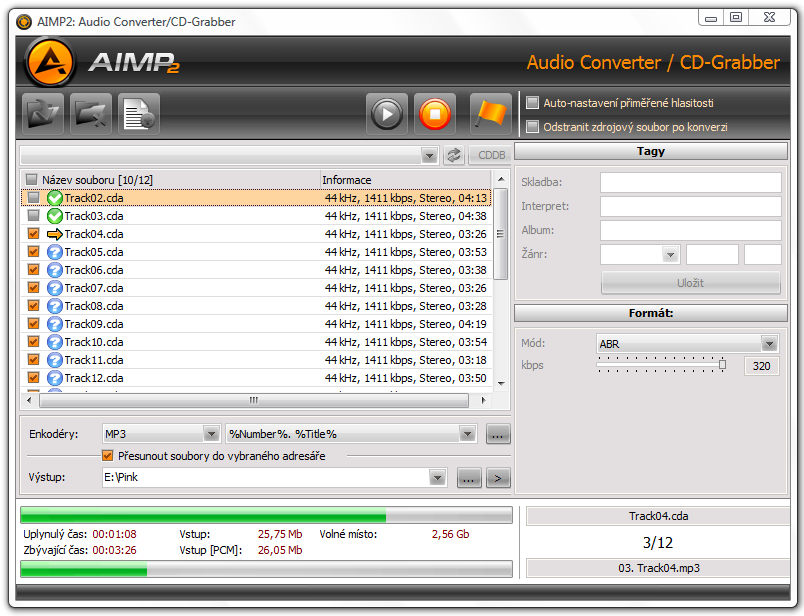Click the CDDB button
This screenshot has height=616, width=804.
coord(491,155)
